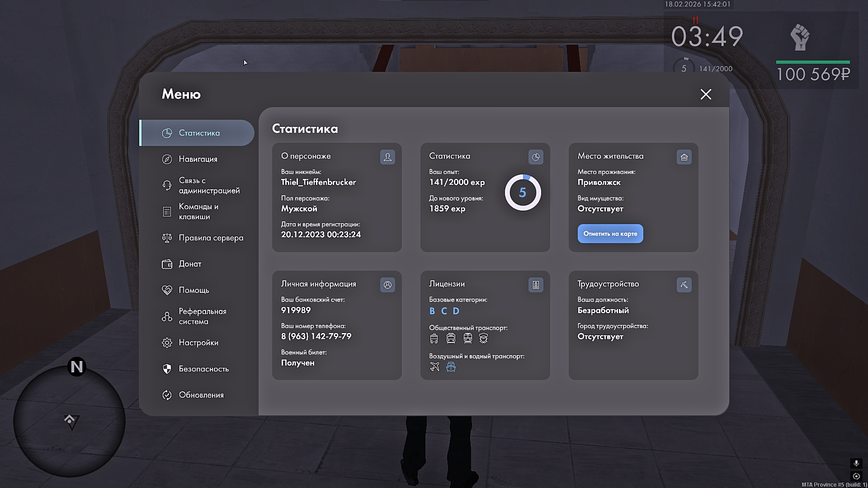Open the Безопасность menu item

[203, 369]
